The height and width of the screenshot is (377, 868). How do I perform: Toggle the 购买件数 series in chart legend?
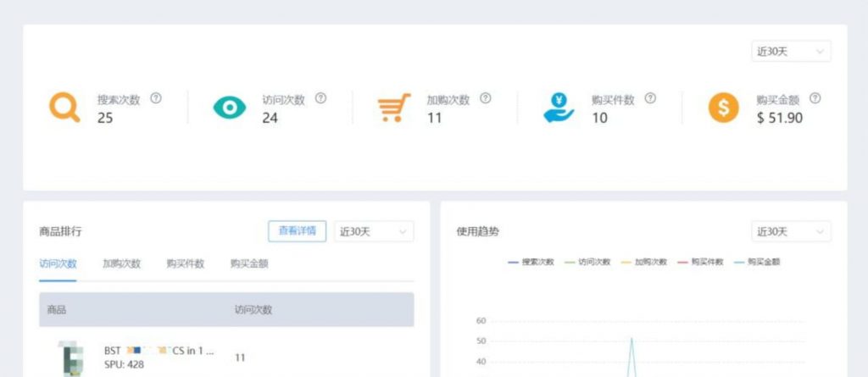[x=700, y=262]
